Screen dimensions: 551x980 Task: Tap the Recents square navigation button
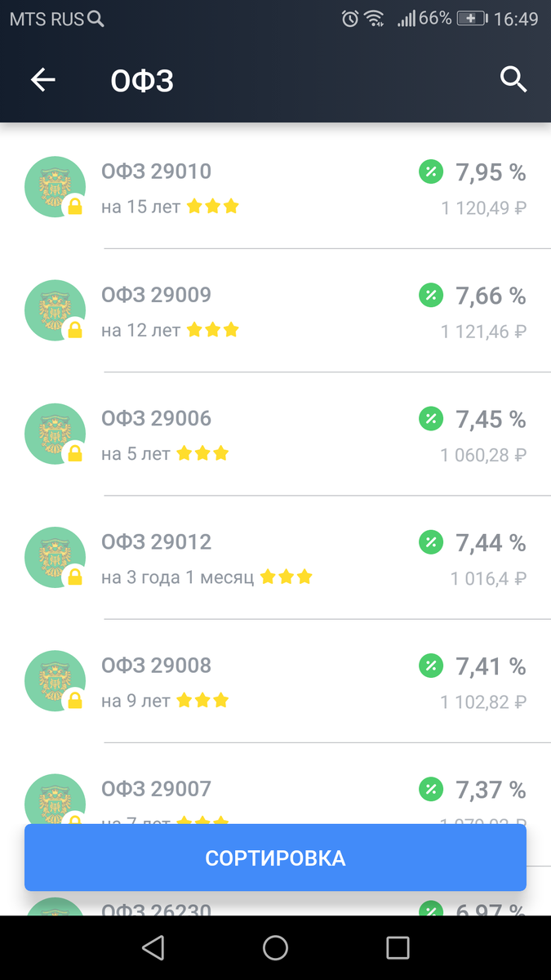click(398, 947)
